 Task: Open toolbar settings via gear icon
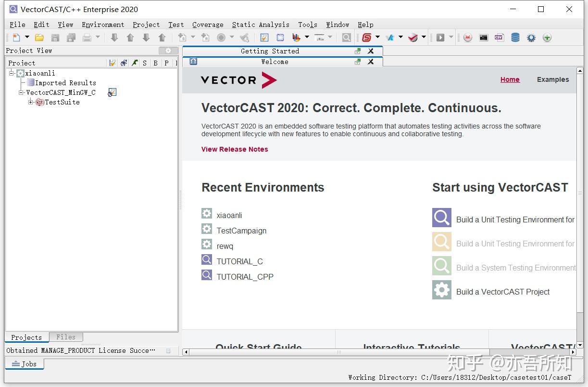click(x=531, y=37)
